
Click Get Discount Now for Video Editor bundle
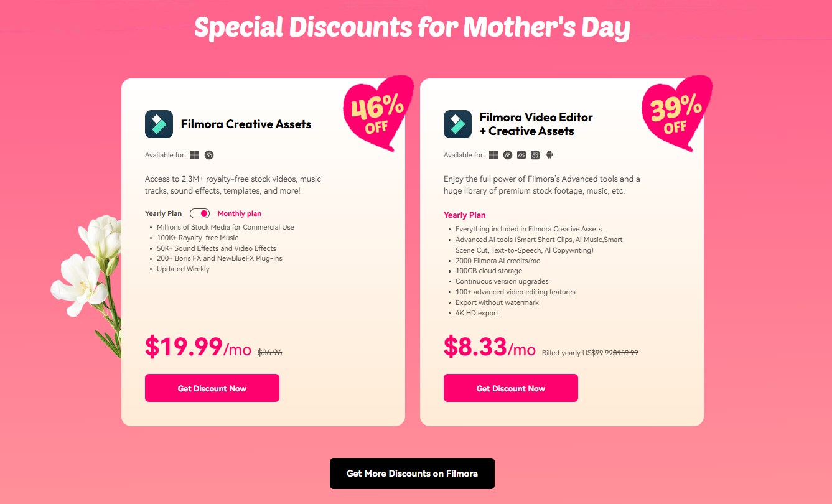coord(511,388)
